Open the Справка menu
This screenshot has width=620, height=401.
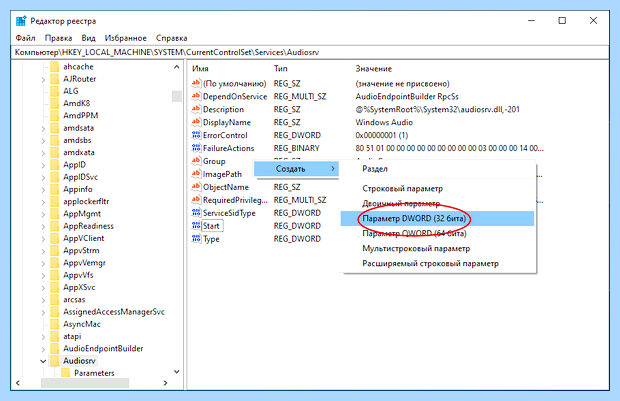click(171, 38)
